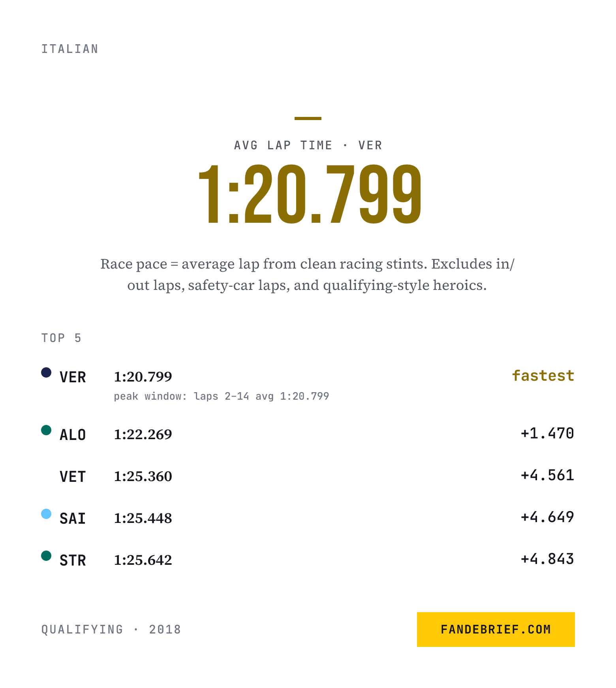Click the +1.470 gap value
Image resolution: width=616 pixels, height=688 pixels.
click(x=547, y=433)
